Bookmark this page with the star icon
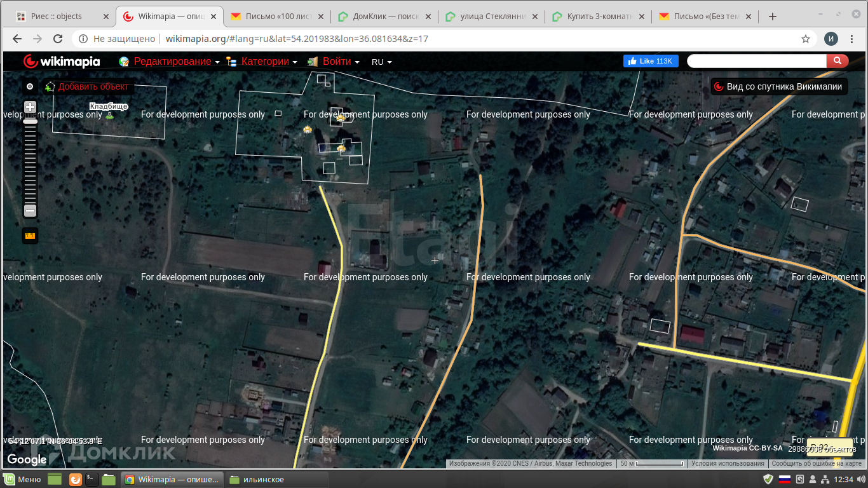Viewport: 868px width, 488px height. (806, 39)
